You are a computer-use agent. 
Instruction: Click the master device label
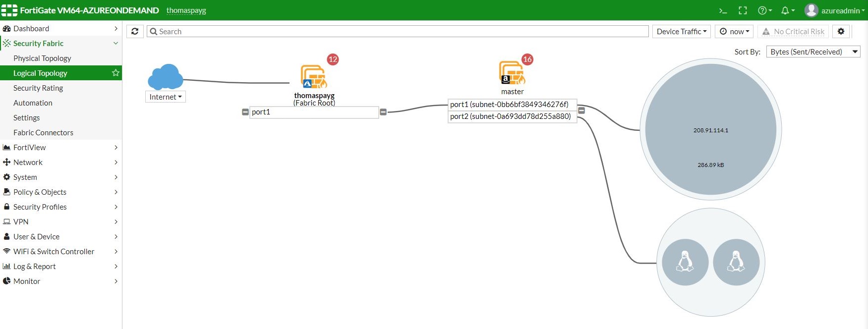click(x=512, y=92)
